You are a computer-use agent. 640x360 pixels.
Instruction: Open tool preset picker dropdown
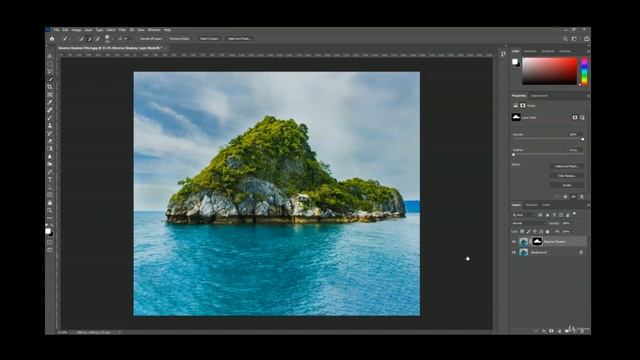[x=69, y=39]
